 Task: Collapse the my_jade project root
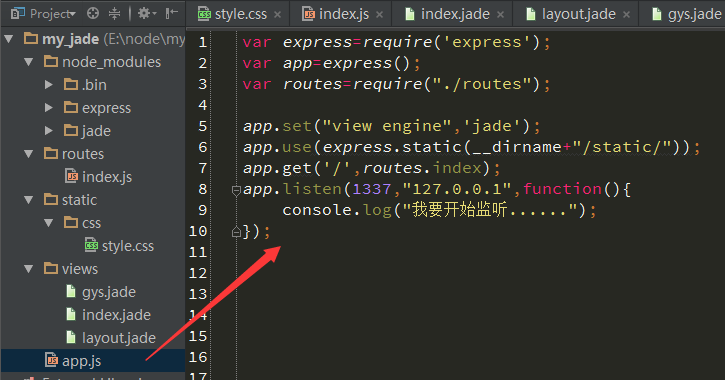click(8, 39)
